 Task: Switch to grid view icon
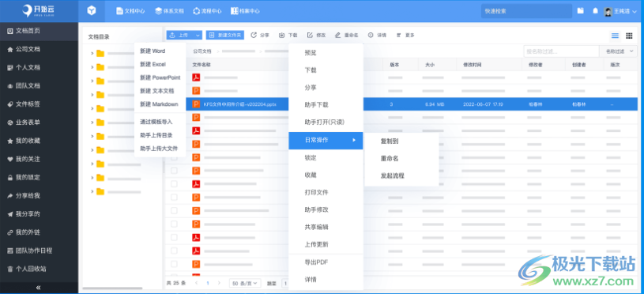tap(629, 36)
